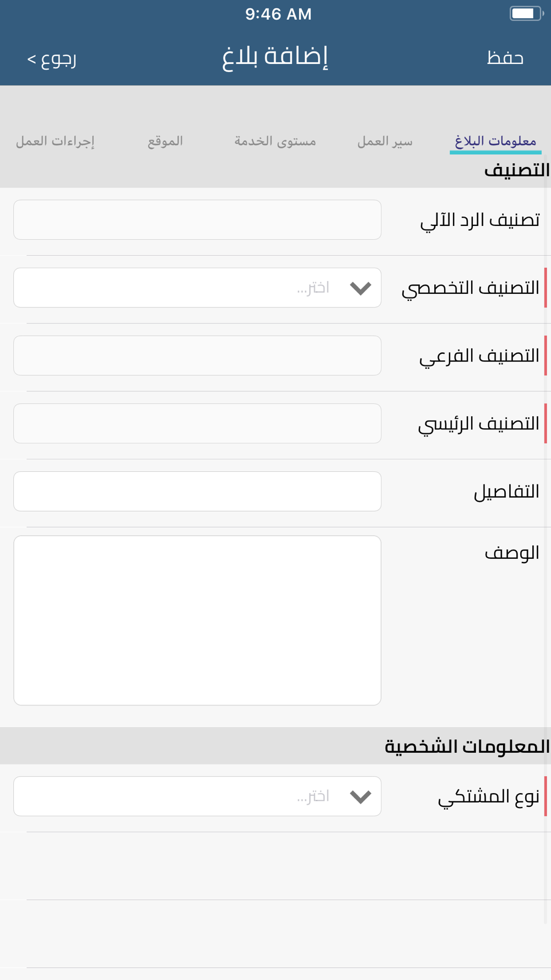This screenshot has width=551, height=980.
Task: Switch to إجراءات العمل tab
Action: tap(55, 141)
